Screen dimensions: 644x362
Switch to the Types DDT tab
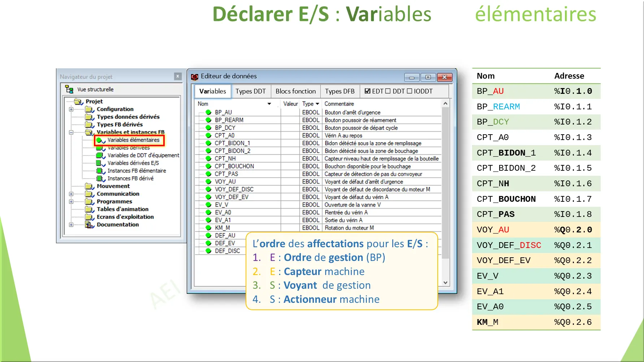[x=250, y=91]
